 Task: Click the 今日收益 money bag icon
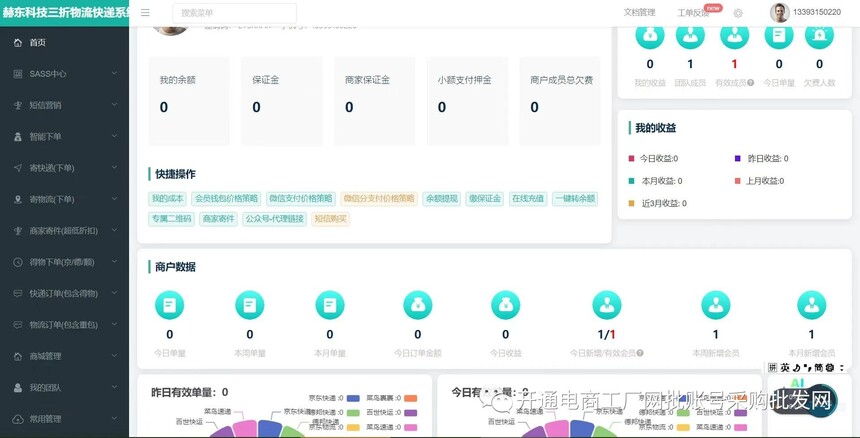pos(505,305)
